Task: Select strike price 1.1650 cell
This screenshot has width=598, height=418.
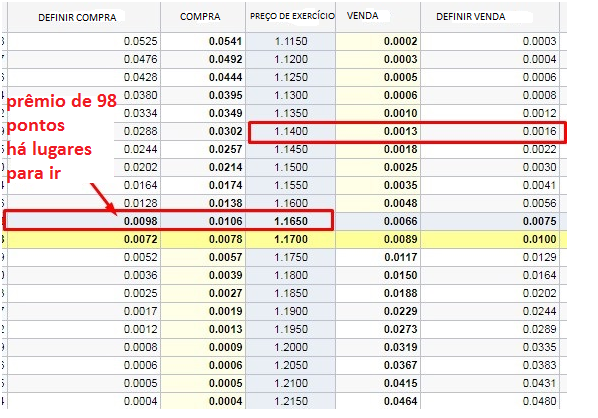Action: click(291, 221)
